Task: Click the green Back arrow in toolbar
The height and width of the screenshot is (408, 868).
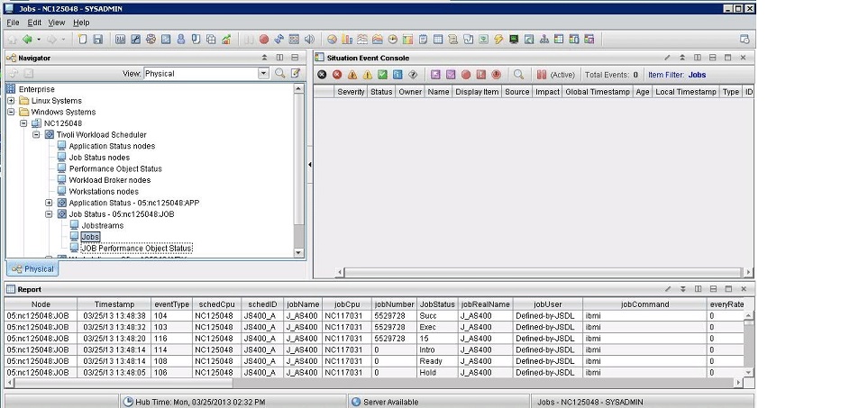Action: click(x=26, y=40)
